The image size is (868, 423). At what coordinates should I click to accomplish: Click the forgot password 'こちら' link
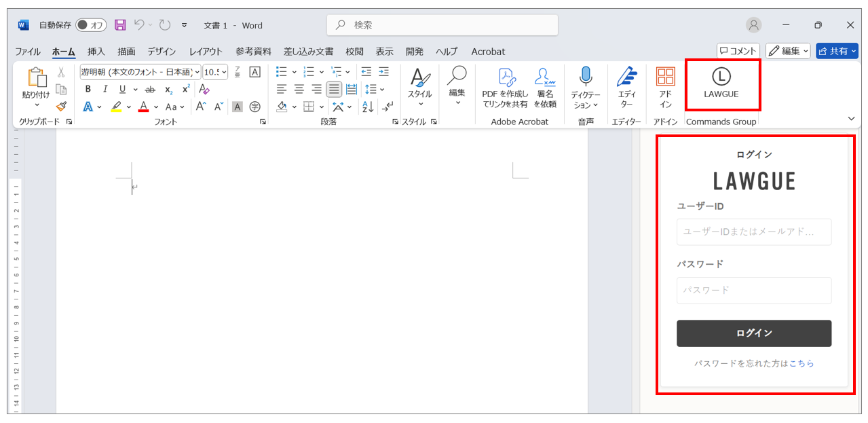click(801, 364)
